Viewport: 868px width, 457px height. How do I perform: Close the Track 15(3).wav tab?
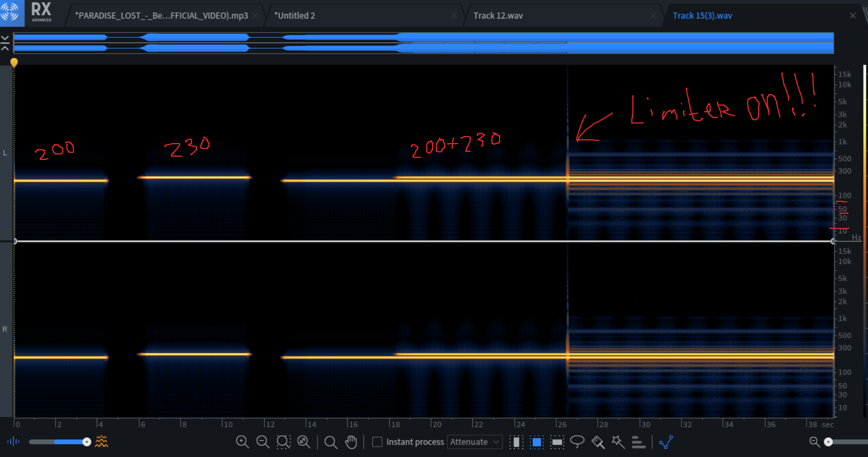853,16
